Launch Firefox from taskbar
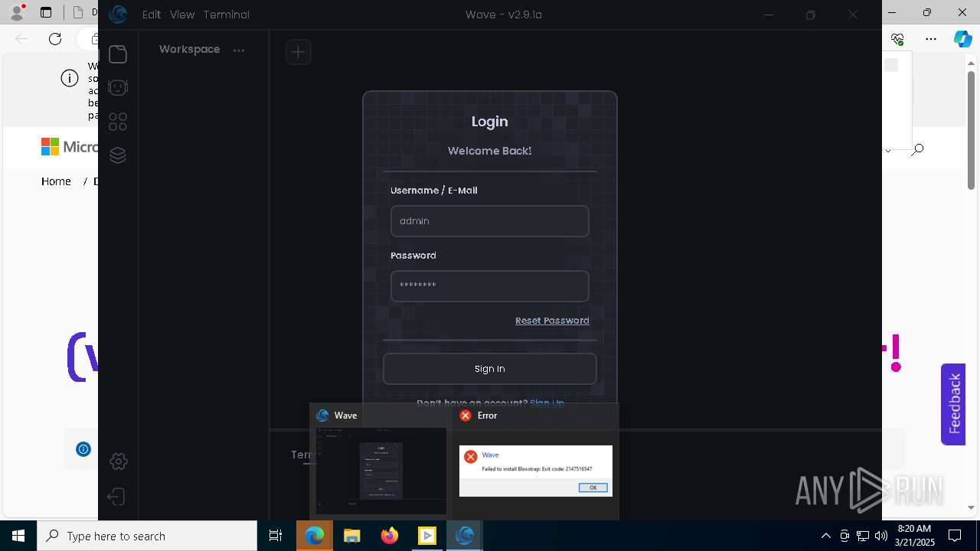Viewport: 980px width, 551px height. click(390, 536)
